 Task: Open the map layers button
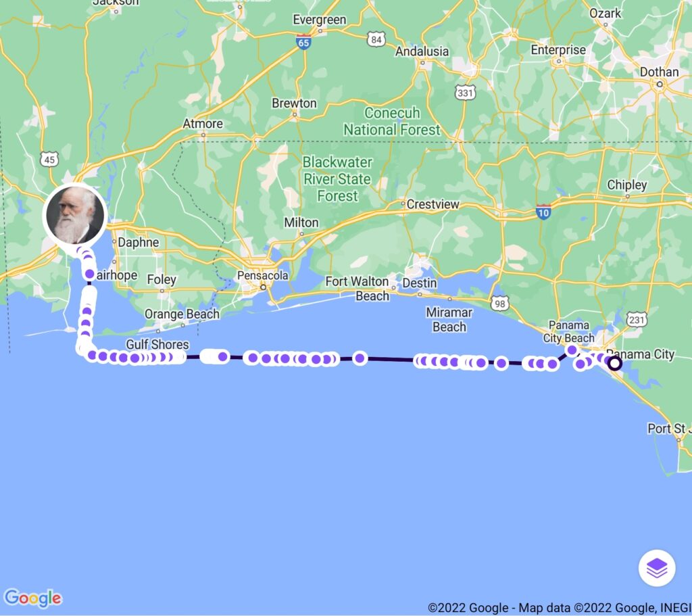tap(657, 568)
